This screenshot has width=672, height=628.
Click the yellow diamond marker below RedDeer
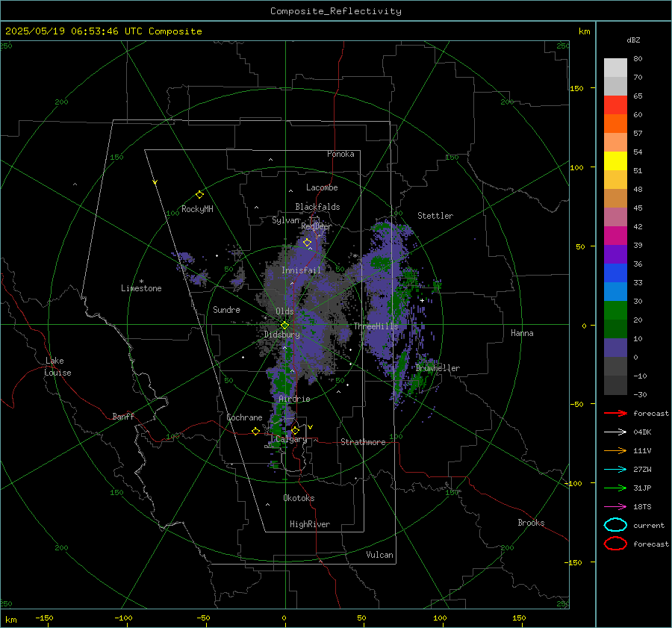(307, 243)
